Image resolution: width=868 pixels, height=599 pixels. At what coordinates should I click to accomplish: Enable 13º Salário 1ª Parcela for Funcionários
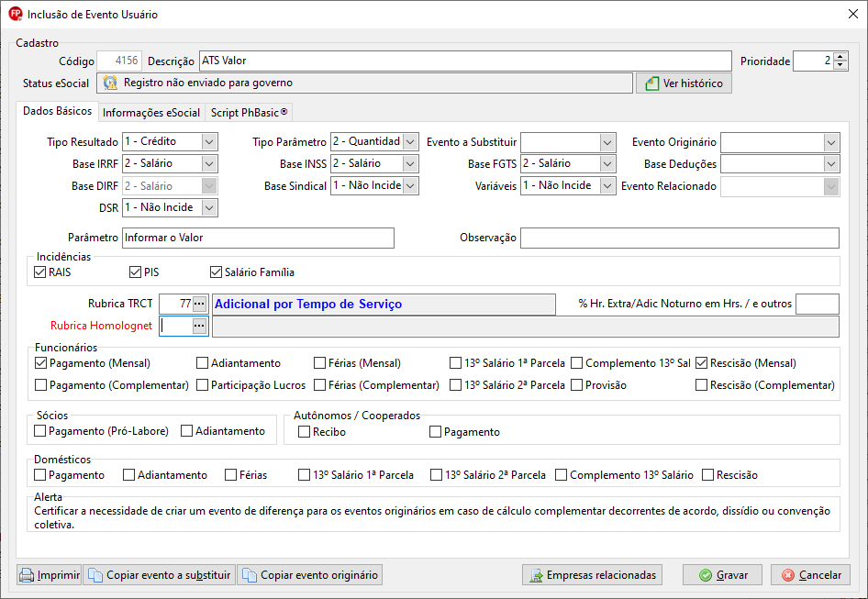click(455, 363)
